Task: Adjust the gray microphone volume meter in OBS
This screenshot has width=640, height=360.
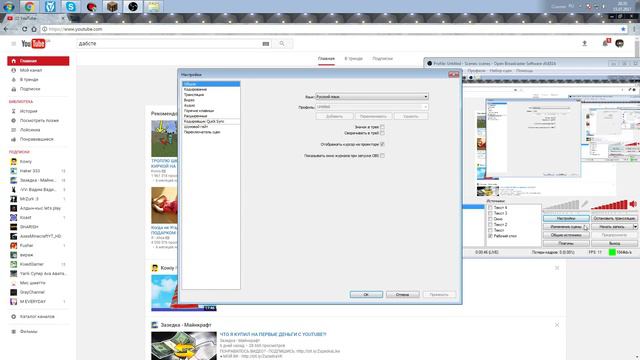Action: pyautogui.click(x=561, y=204)
